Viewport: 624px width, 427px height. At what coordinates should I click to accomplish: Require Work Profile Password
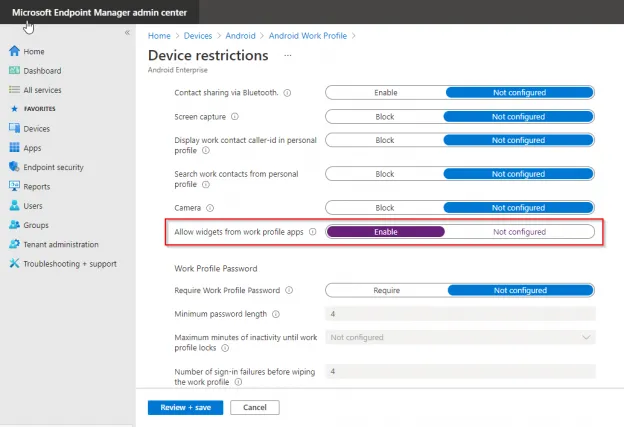pos(386,291)
